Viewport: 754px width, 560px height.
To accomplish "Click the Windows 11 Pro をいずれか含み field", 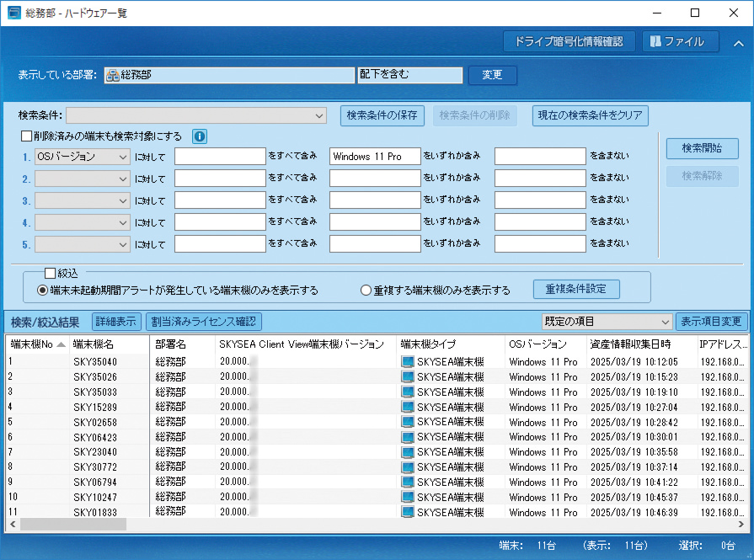I will (x=375, y=157).
